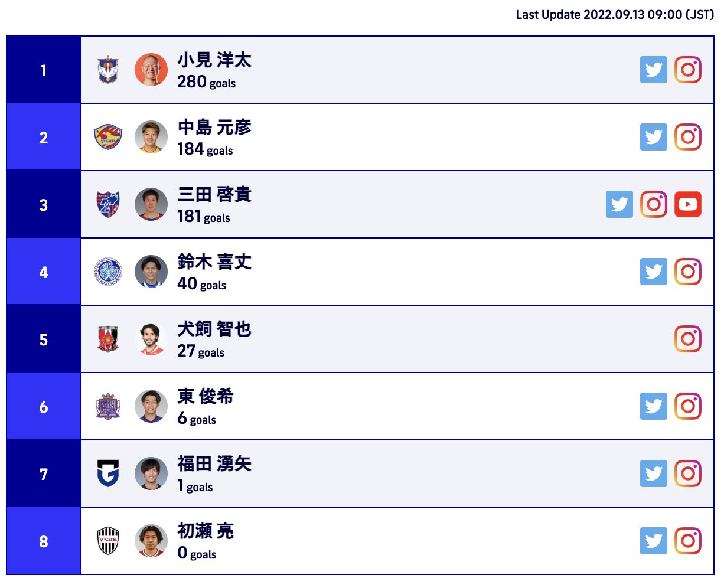Click 初瀬 亮's profile photo
724x588 pixels.
click(151, 541)
